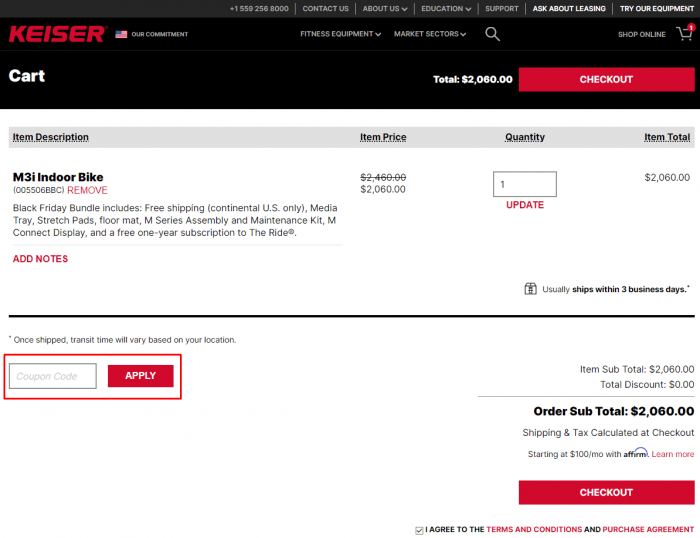700x538 pixels.
Task: Open Ask About Leasing
Action: point(569,8)
